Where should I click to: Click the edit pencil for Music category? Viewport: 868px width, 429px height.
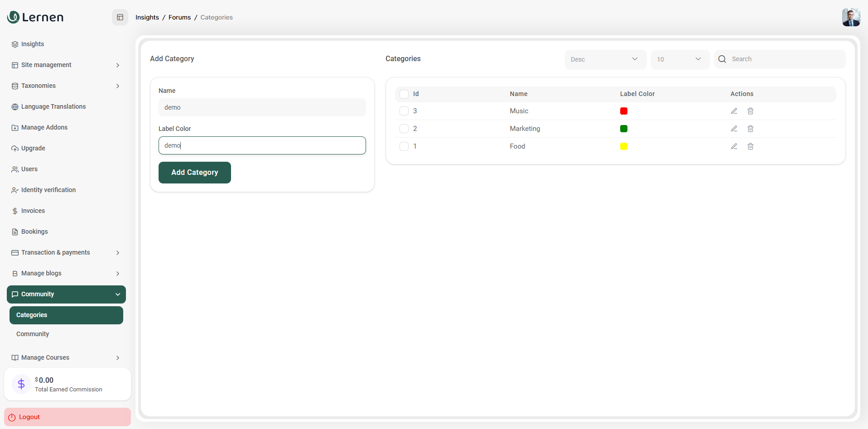734,111
